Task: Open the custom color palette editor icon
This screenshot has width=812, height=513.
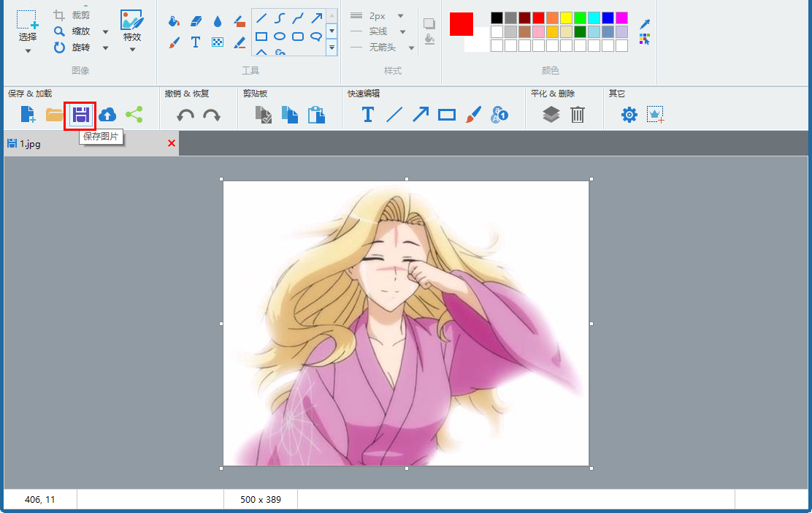Action: click(x=645, y=39)
